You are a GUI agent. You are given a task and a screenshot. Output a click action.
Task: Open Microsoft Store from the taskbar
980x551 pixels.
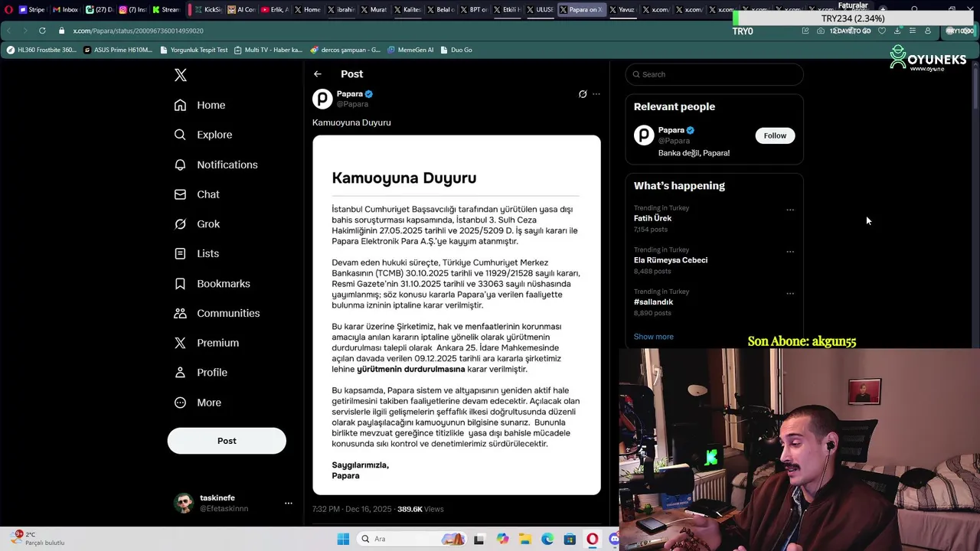tap(570, 539)
